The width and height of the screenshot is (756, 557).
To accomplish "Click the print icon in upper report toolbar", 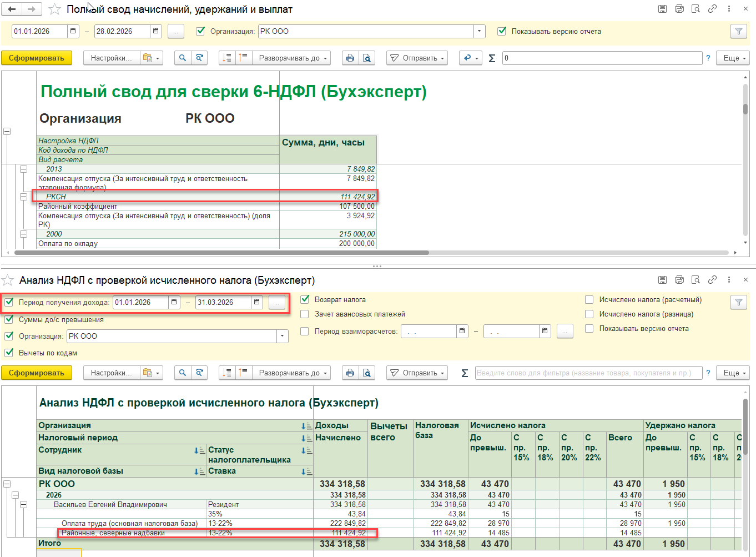I will pos(350,58).
